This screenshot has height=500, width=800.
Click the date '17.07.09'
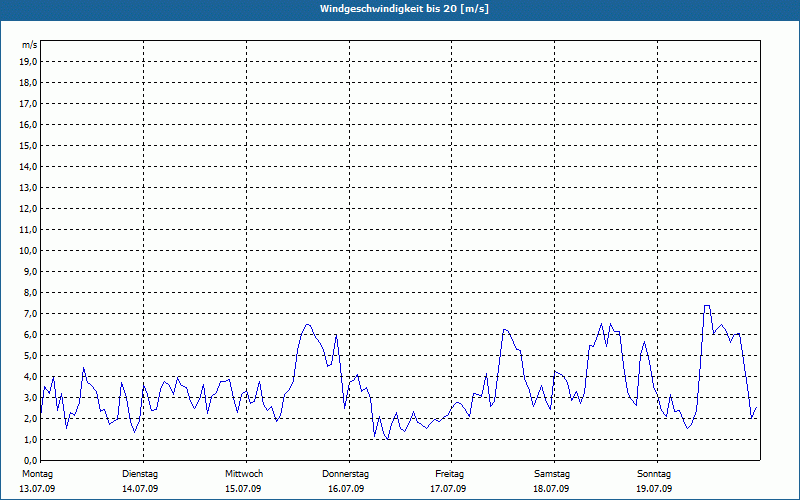(x=448, y=489)
